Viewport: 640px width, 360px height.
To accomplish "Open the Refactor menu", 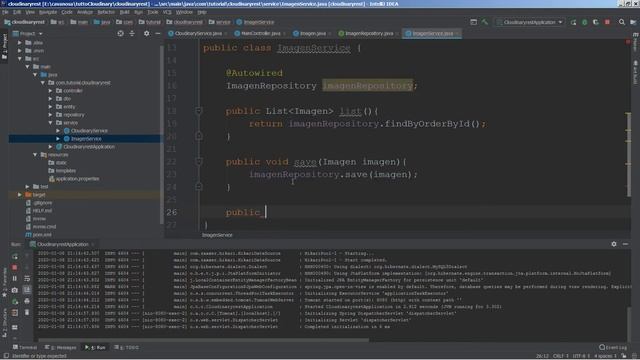I will (x=106, y=12).
